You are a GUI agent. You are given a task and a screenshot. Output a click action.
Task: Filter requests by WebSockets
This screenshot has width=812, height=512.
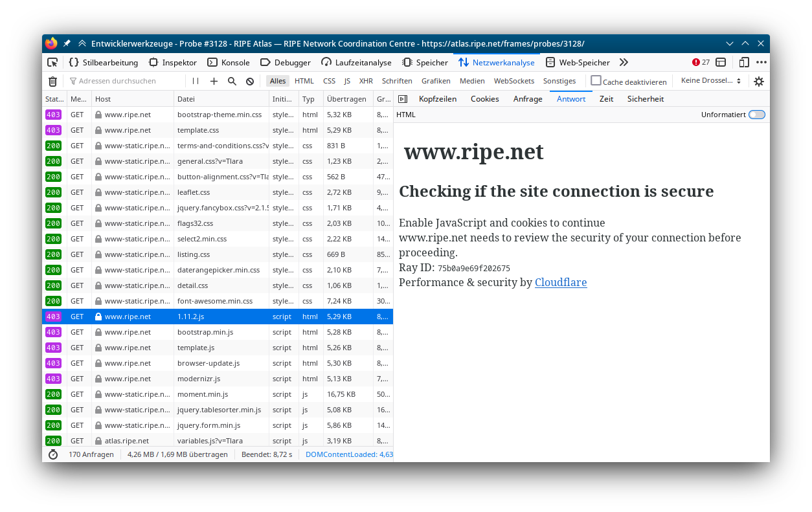coord(514,81)
